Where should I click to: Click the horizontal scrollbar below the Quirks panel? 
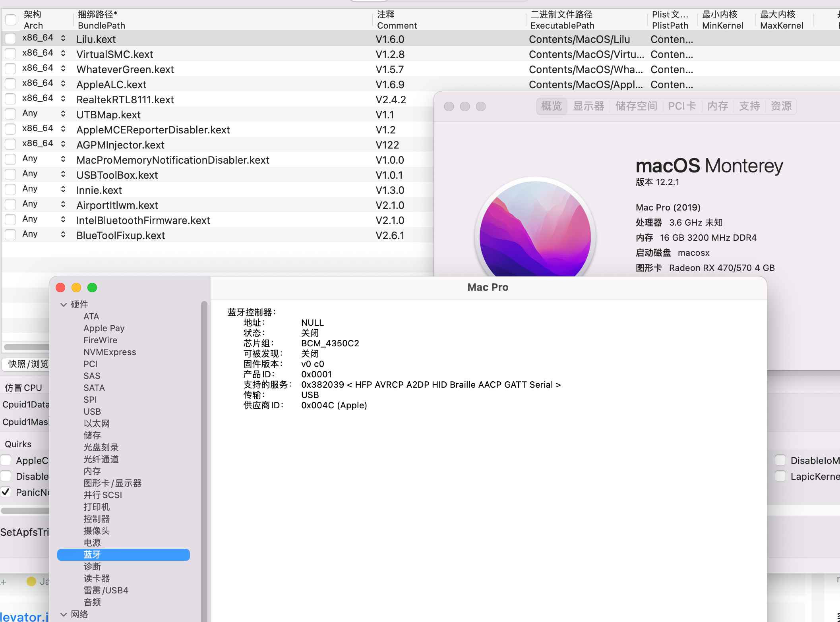tap(25, 511)
